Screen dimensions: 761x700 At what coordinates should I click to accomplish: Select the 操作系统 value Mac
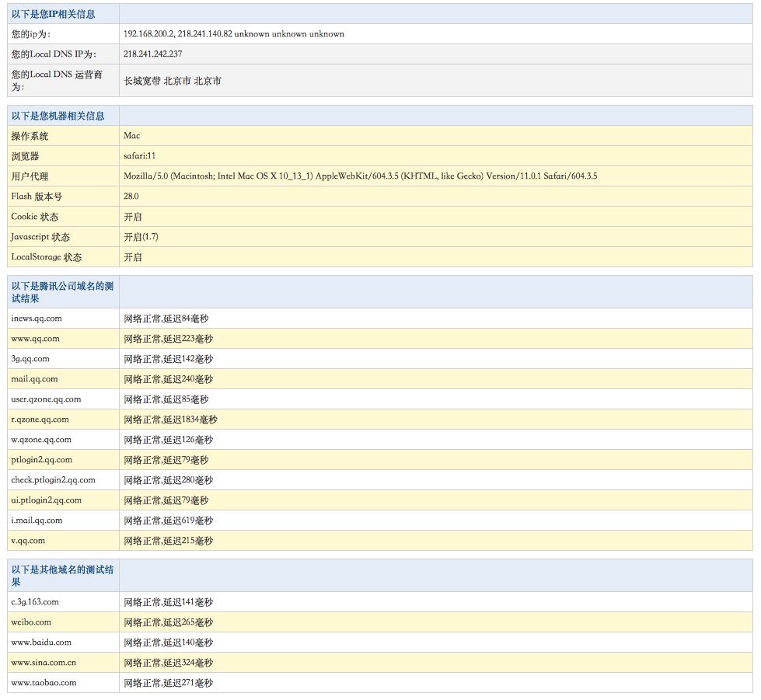[131, 136]
